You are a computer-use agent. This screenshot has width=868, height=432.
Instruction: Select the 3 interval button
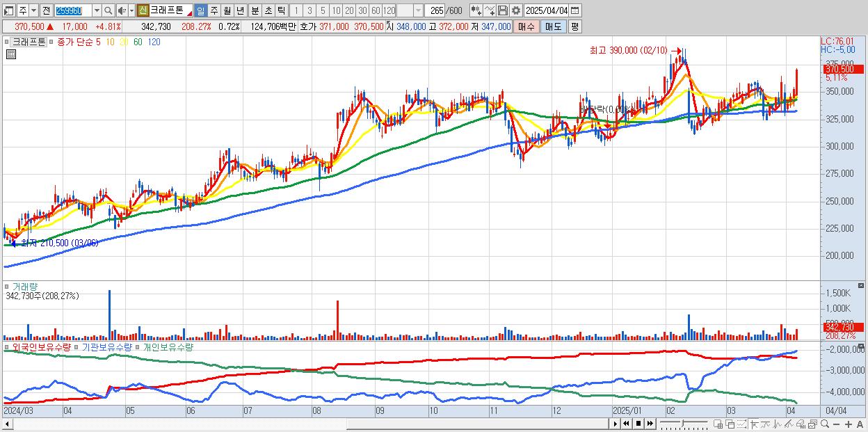tap(310, 10)
